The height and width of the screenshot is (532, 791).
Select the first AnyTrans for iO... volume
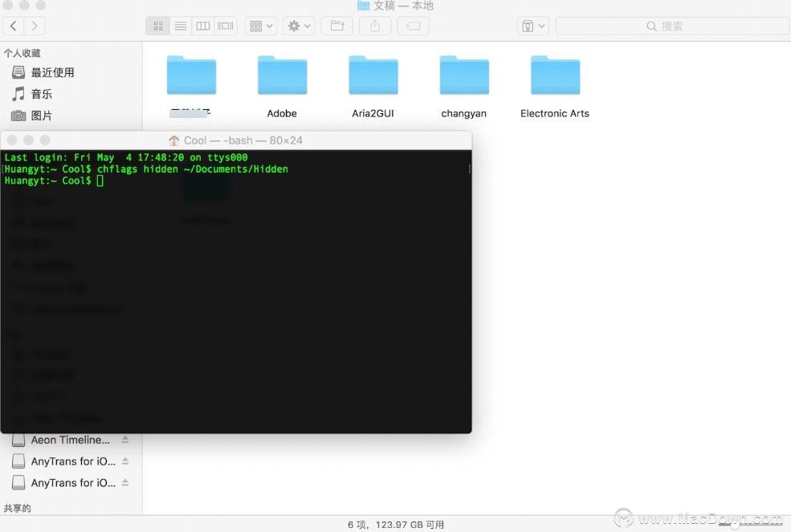coord(73,461)
